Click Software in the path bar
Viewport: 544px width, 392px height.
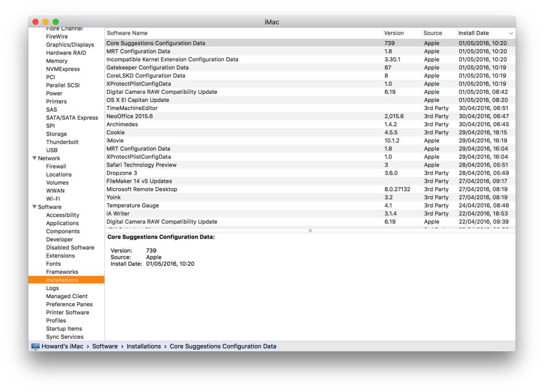click(105, 346)
